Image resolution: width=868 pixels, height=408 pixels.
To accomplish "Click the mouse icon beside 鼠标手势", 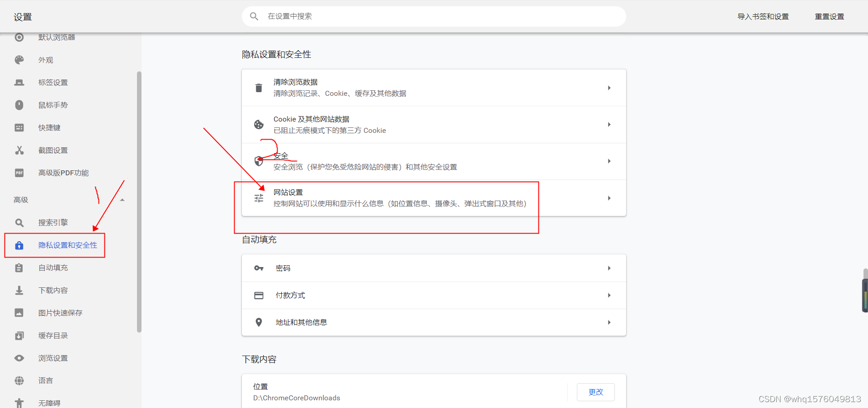I will click(x=19, y=105).
